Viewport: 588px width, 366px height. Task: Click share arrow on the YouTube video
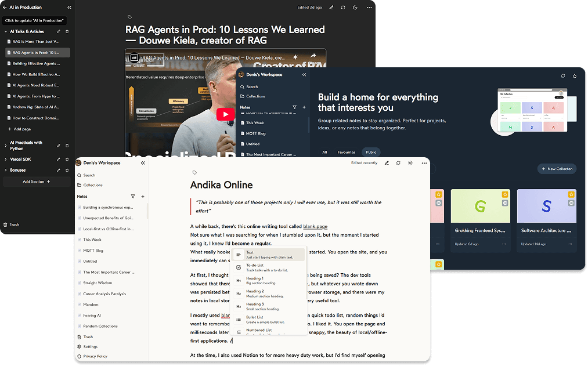click(x=313, y=56)
